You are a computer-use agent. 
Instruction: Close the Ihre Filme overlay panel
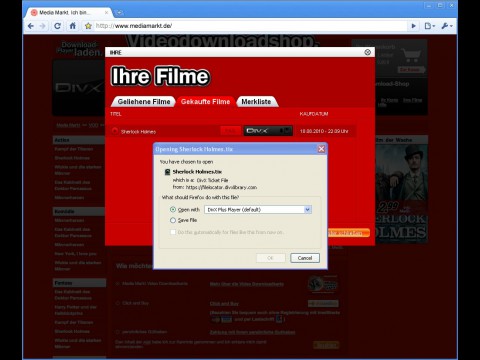click(368, 52)
